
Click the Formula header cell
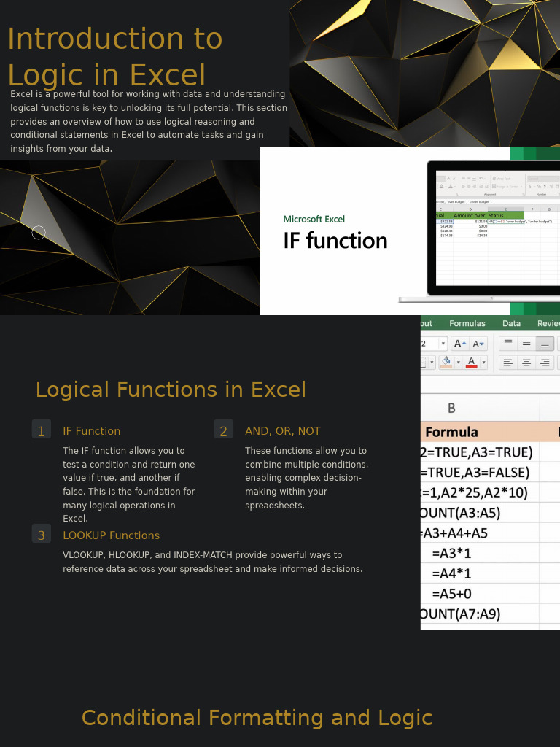[x=480, y=432]
